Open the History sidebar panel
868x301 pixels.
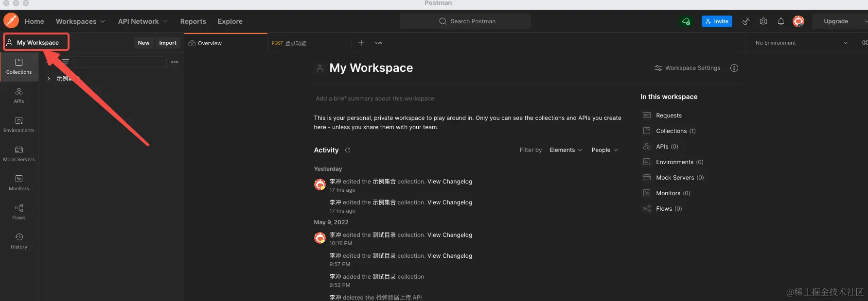[x=19, y=241]
